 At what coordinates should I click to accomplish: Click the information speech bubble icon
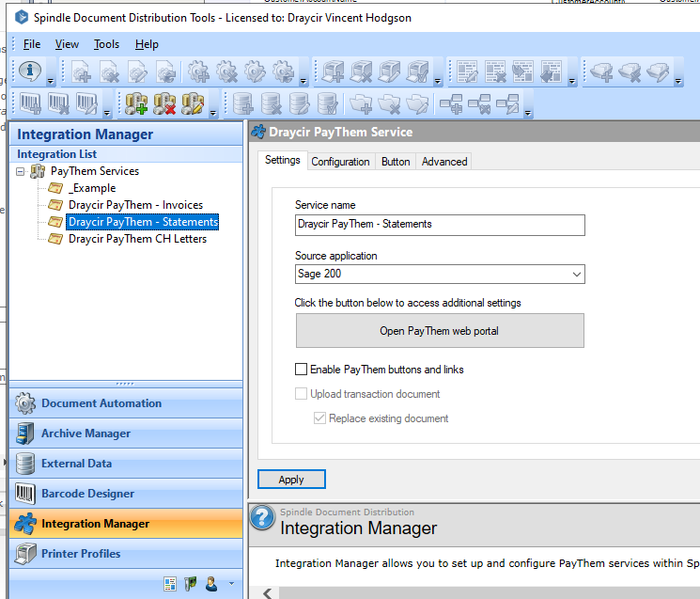click(x=30, y=71)
